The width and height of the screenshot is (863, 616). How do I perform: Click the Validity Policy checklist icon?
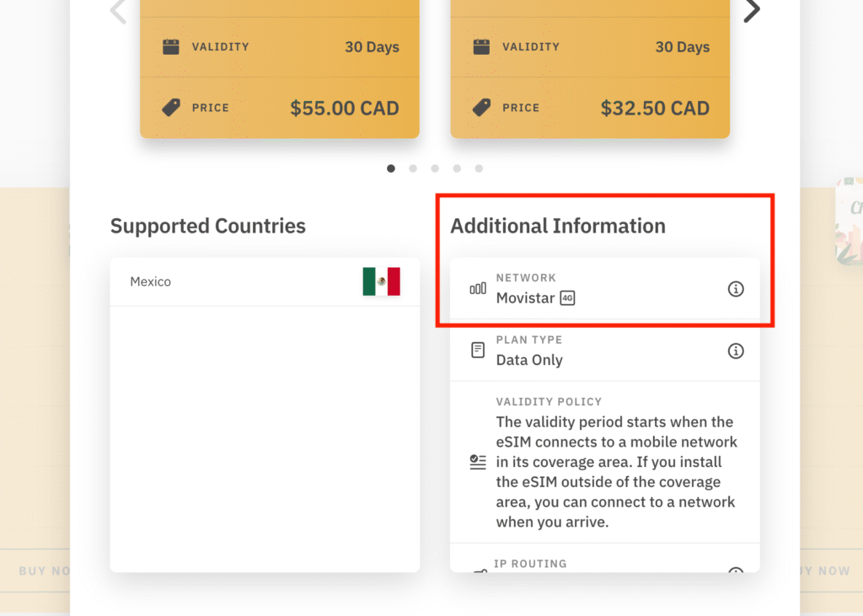(478, 462)
